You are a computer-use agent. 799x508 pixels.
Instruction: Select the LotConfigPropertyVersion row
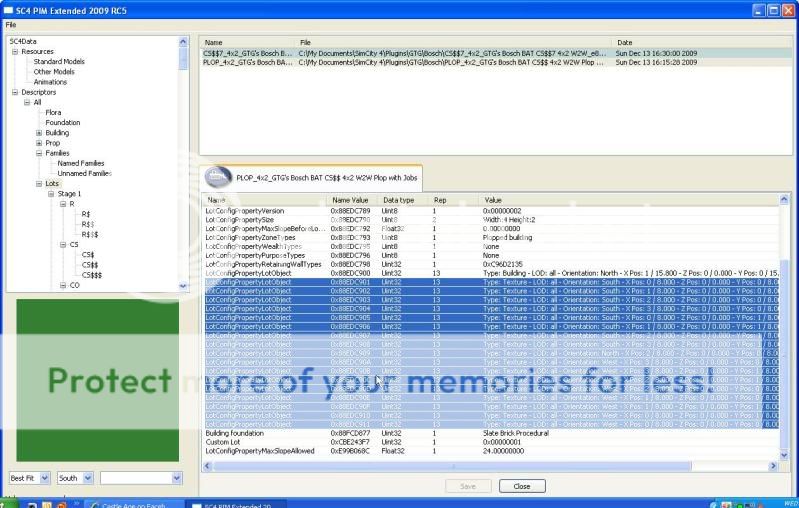(244, 211)
